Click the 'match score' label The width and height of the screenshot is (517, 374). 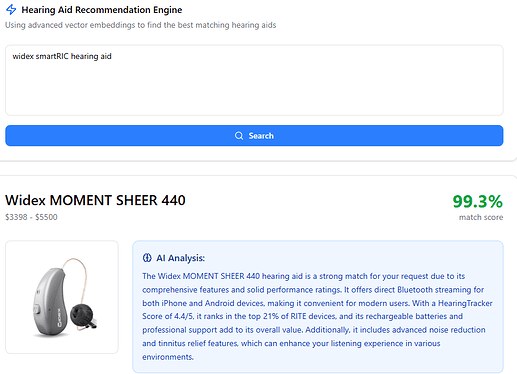coord(481,217)
